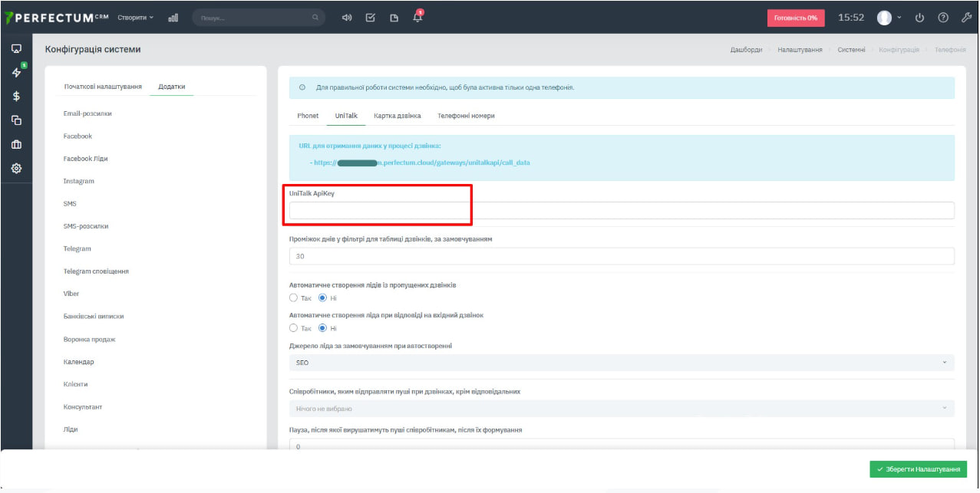This screenshot has width=980, height=493.
Task: Open the 'Нічого не вибрано' employees dropdown
Action: [622, 408]
